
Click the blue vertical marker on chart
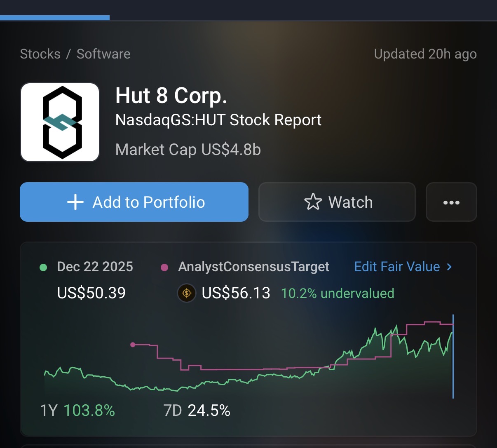pyautogui.click(x=453, y=357)
